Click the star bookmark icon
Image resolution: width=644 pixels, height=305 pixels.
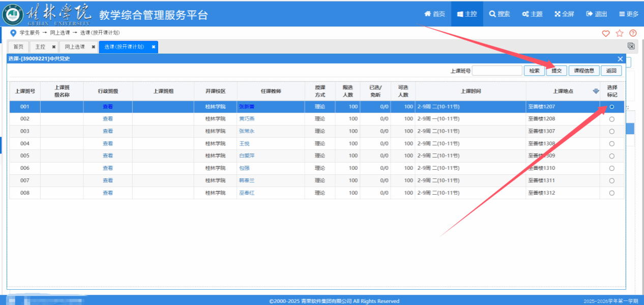(619, 34)
